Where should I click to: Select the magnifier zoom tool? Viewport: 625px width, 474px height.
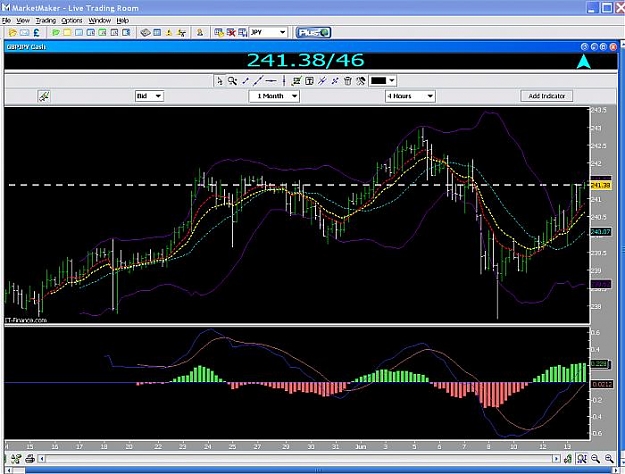coord(232,81)
